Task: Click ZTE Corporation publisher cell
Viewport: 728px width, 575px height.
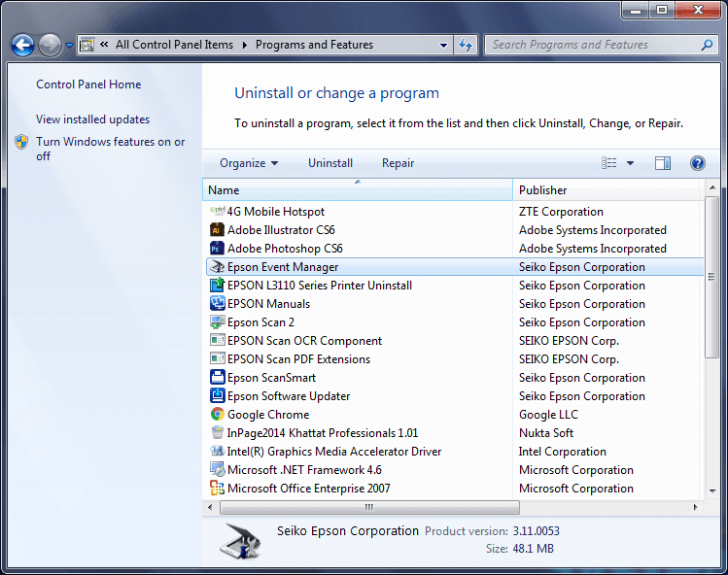Action: pyautogui.click(x=561, y=212)
